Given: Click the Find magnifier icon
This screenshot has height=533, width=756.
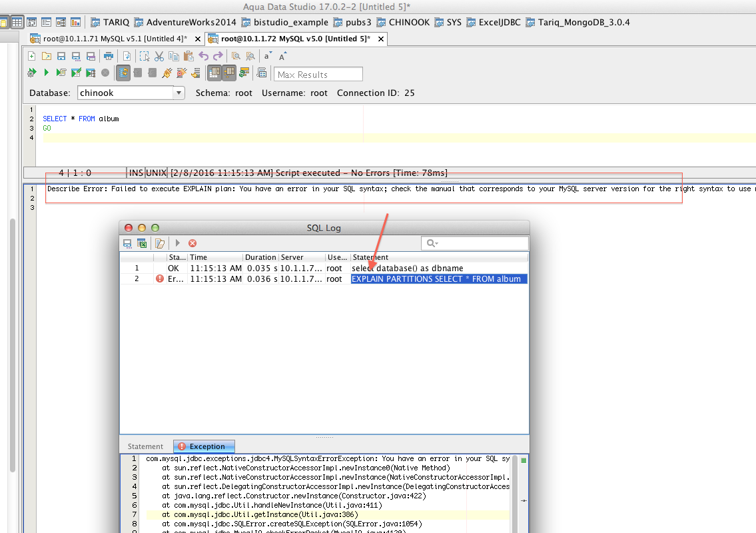Looking at the screenshot, I should [x=236, y=57].
